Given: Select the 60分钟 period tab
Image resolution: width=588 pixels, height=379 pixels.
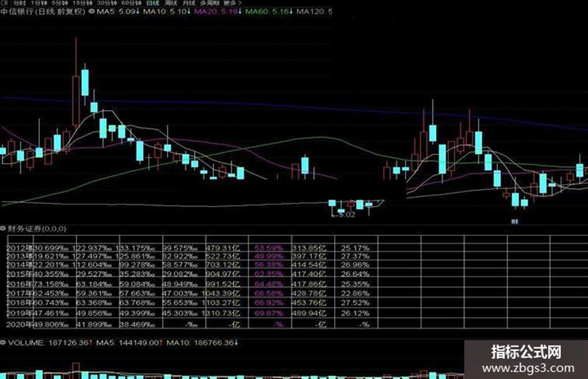Looking at the screenshot, I should [131, 3].
